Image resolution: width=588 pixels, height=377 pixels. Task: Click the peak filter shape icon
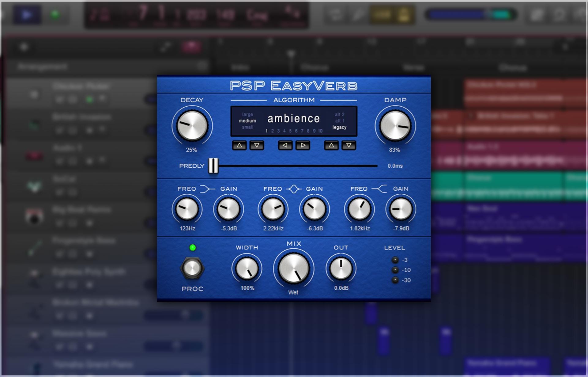294,189
